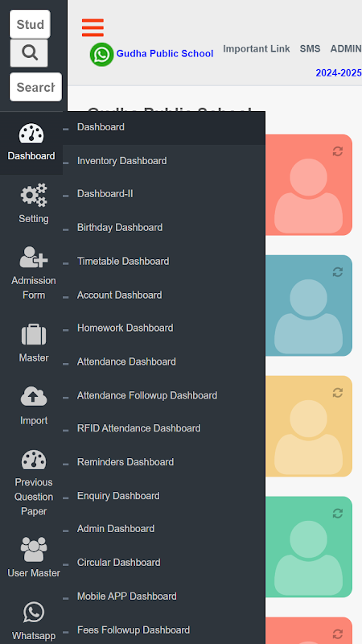Click the red hamburger menu icon
The width and height of the screenshot is (362, 644).
[x=93, y=27]
